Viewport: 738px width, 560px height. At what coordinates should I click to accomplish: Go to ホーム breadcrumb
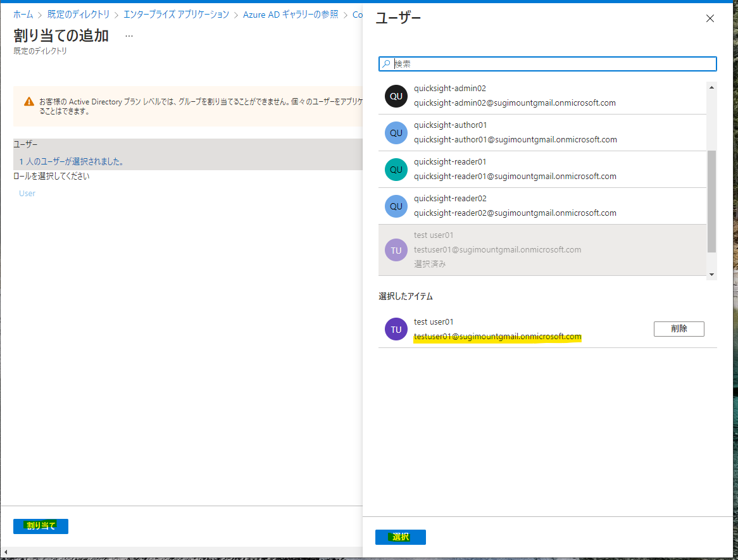[x=23, y=15]
